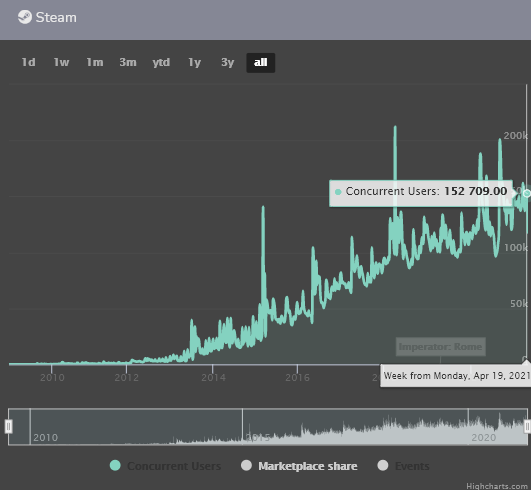
Task: Select the 1y time range
Action: (x=194, y=62)
